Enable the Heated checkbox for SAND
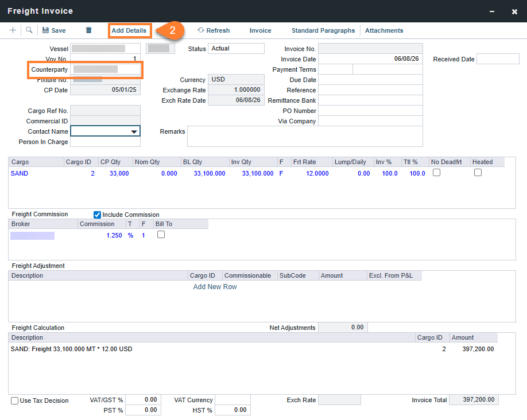The width and height of the screenshot is (527, 420). coord(478,173)
